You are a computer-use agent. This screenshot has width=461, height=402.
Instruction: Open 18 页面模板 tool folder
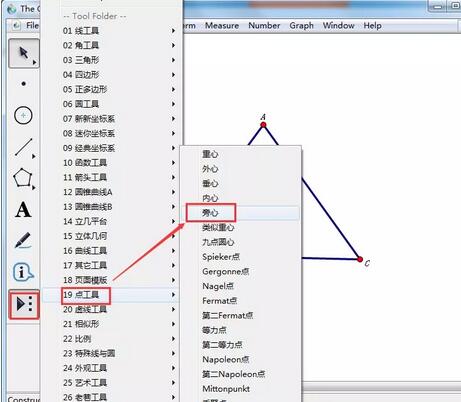[112, 280]
